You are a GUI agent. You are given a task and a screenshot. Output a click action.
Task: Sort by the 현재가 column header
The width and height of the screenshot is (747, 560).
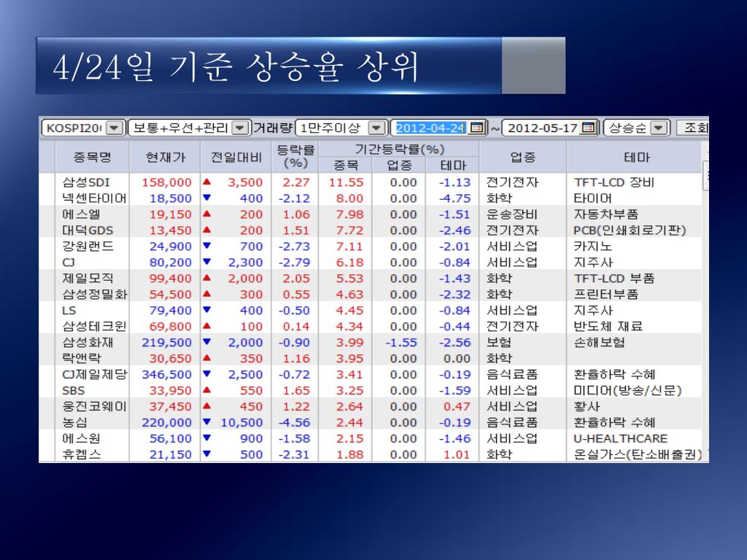(165, 157)
